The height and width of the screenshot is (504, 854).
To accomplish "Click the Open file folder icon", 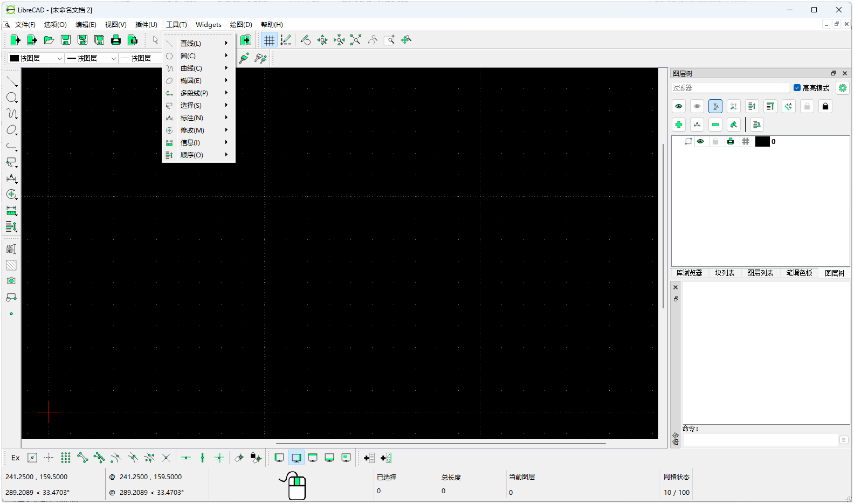I will 49,40.
